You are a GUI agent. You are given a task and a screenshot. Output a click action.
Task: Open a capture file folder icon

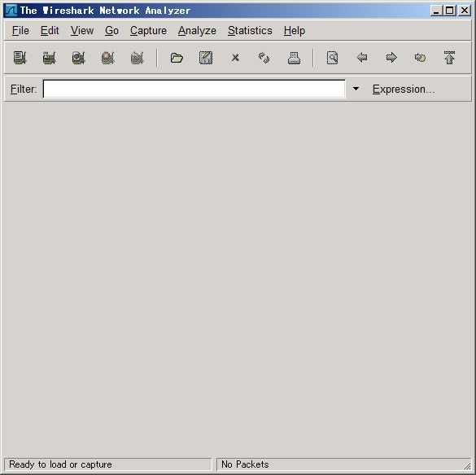(177, 58)
